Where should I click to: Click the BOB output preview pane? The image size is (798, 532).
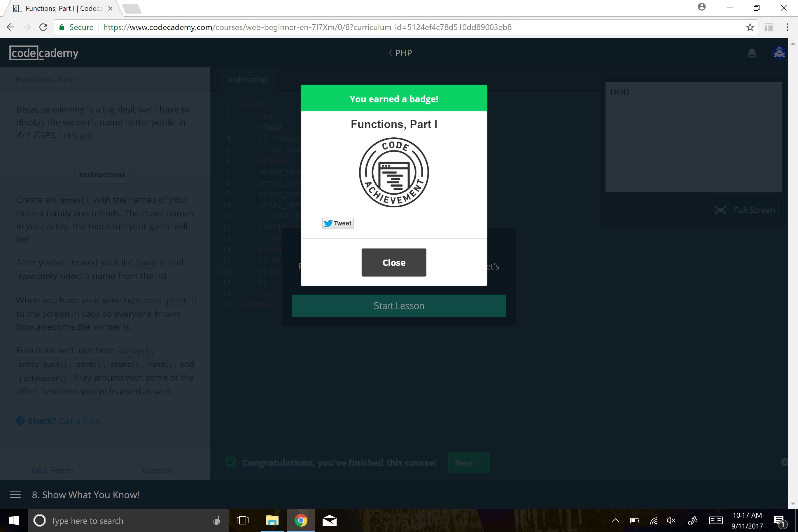[x=693, y=137]
